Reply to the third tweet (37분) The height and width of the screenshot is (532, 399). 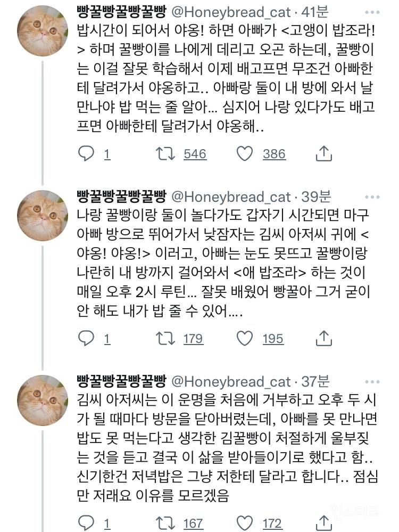pyautogui.click(x=86, y=523)
